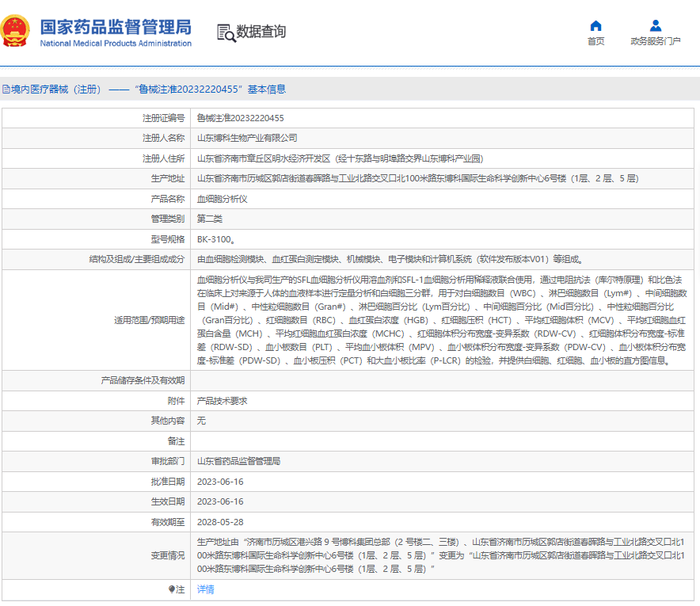
Task: Open 政务服务门户 user portal icon
Action: point(656,25)
